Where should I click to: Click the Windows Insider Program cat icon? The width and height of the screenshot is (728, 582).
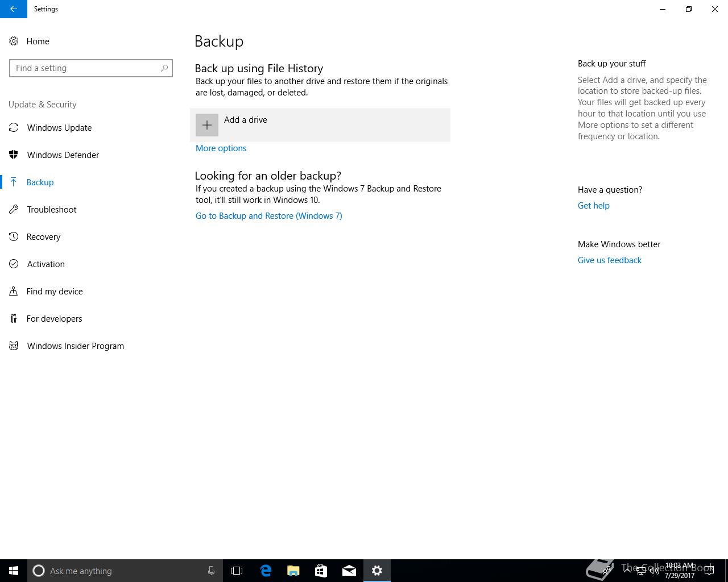[14, 346]
